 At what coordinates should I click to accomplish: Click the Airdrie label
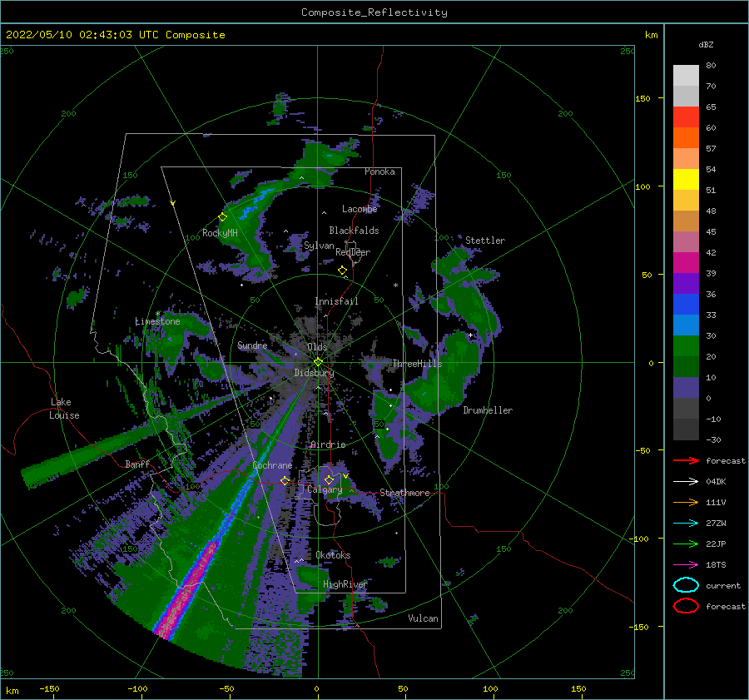tap(328, 444)
